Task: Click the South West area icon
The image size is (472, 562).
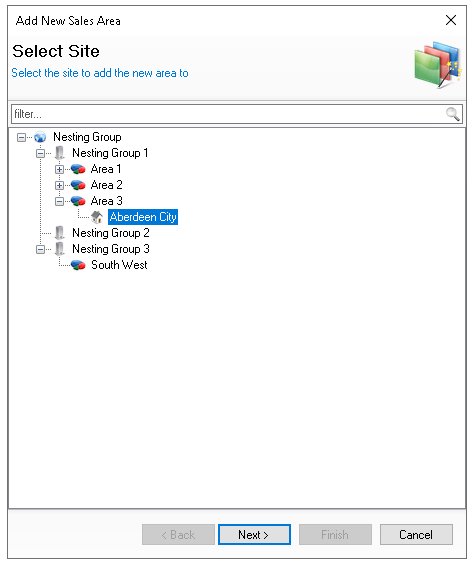Action: pos(78,265)
